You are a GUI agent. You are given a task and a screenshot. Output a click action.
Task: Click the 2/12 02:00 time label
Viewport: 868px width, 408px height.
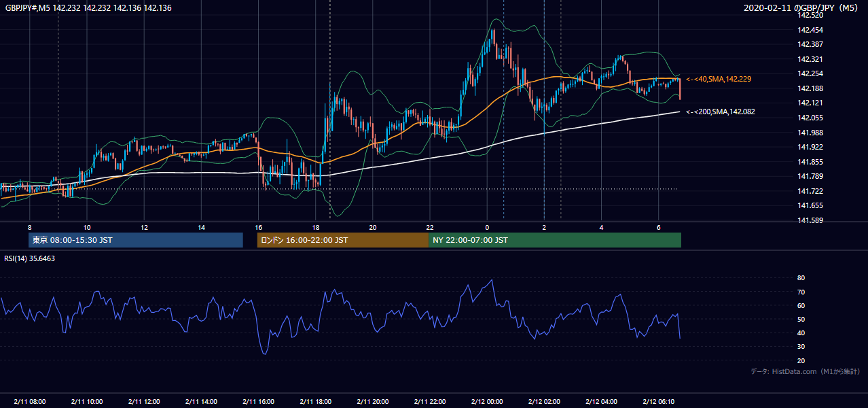544,401
